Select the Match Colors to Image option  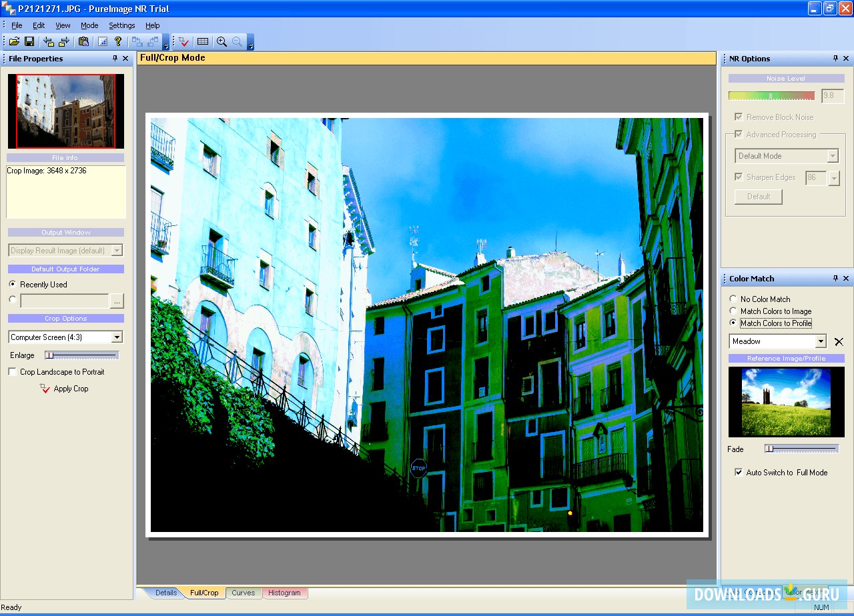[x=734, y=311]
